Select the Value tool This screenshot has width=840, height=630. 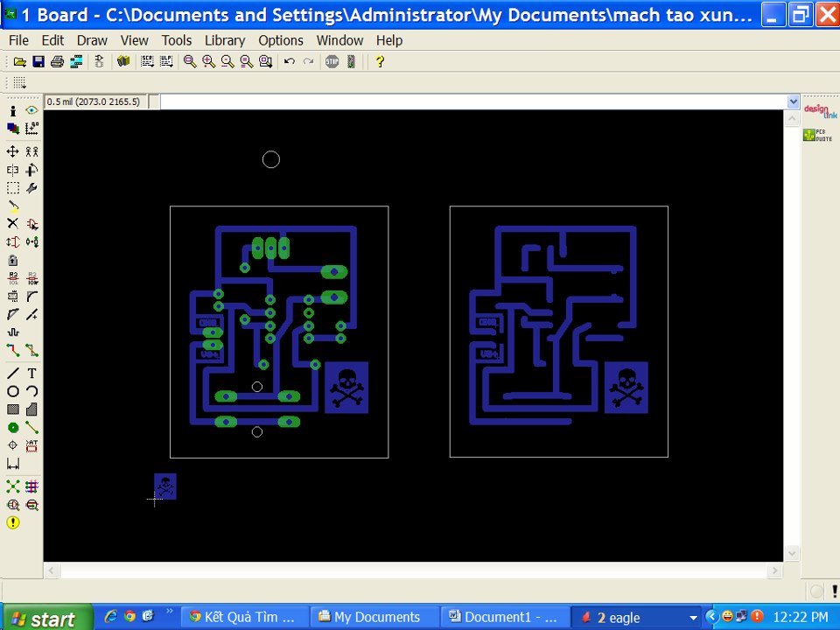[31, 278]
